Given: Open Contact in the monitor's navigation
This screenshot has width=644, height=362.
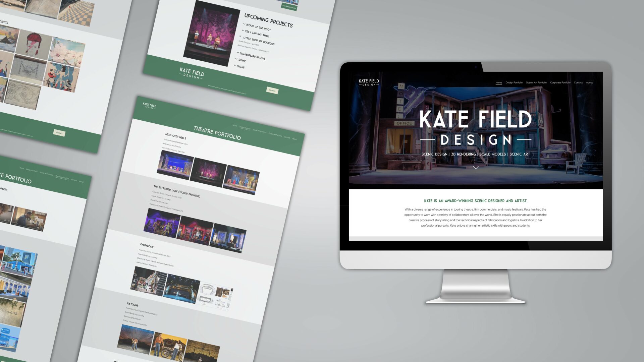Looking at the screenshot, I should point(578,82).
